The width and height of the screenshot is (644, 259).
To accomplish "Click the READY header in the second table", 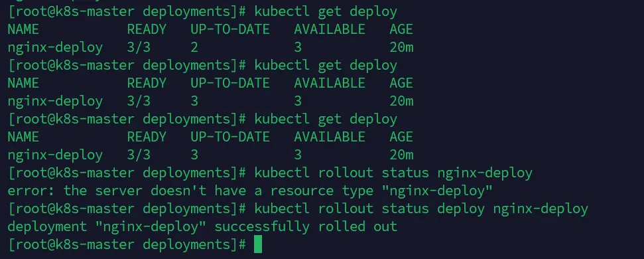I will 147,84.
